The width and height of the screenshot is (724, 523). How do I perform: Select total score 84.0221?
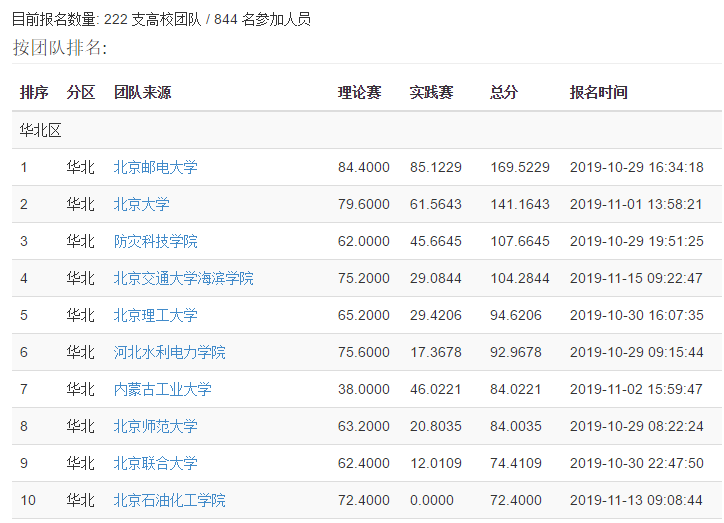516,389
